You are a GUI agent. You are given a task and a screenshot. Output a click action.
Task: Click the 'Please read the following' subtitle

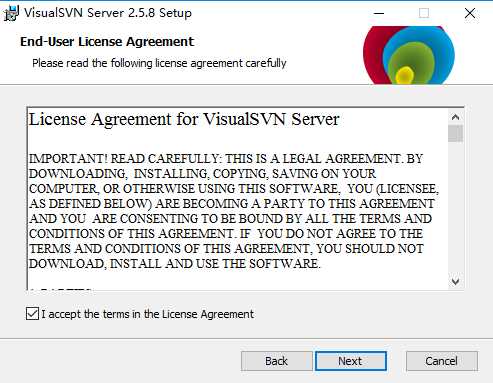pyautogui.click(x=159, y=63)
